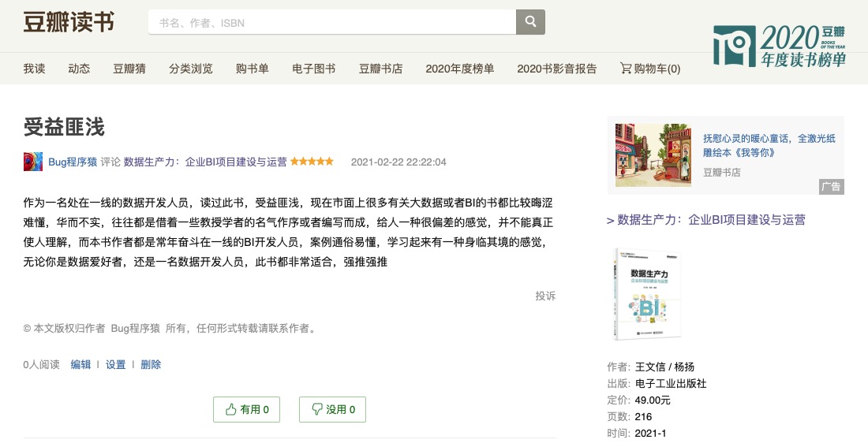Open 购物车(0) link

coord(650,69)
